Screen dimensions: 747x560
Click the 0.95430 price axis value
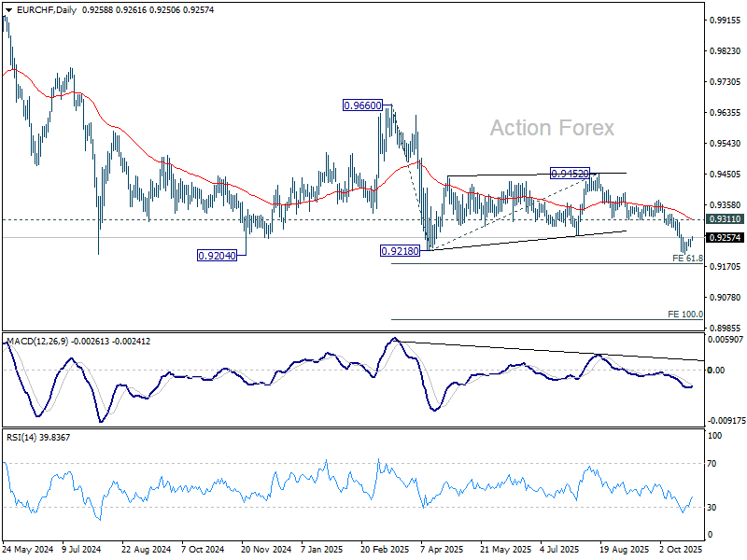[726, 144]
